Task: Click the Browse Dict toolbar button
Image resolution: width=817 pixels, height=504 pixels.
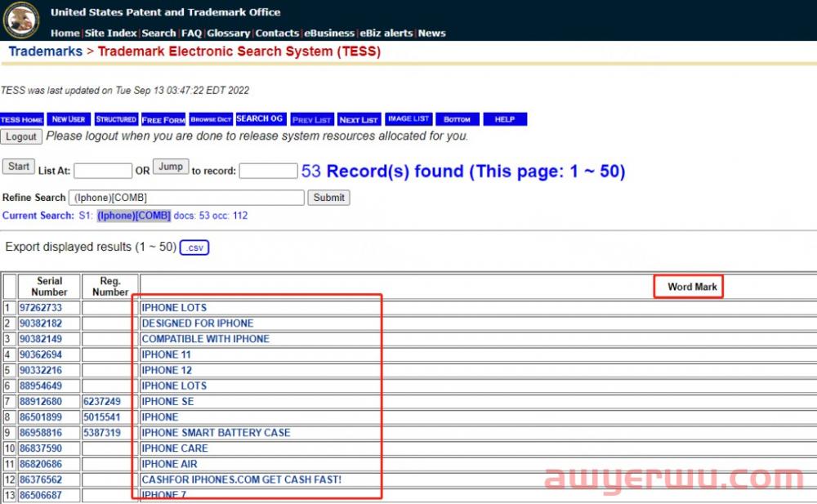Action: point(211,119)
